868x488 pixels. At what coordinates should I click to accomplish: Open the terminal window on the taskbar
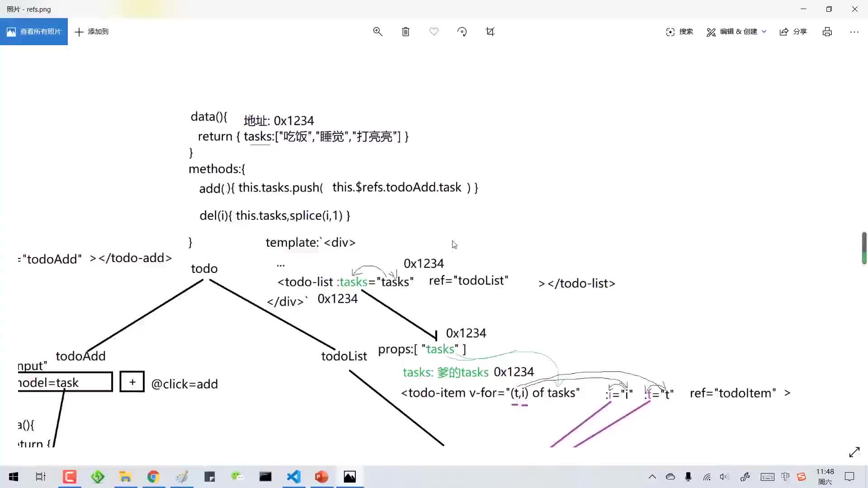[x=265, y=477]
